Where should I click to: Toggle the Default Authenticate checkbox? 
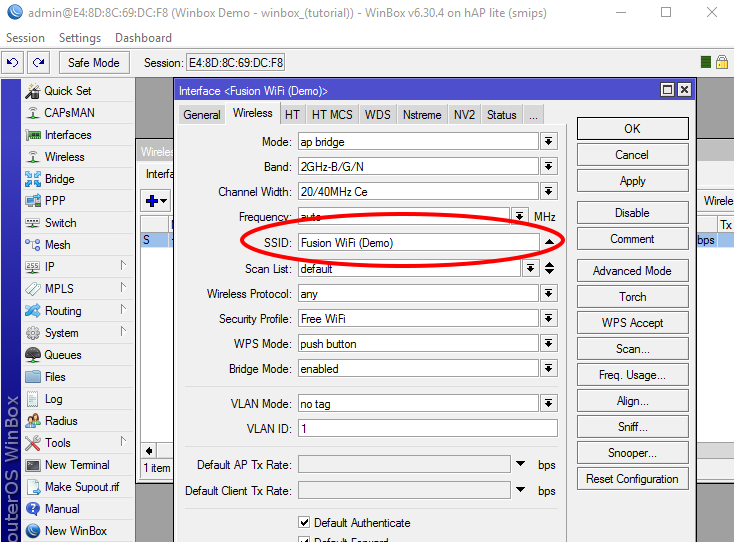pos(304,522)
